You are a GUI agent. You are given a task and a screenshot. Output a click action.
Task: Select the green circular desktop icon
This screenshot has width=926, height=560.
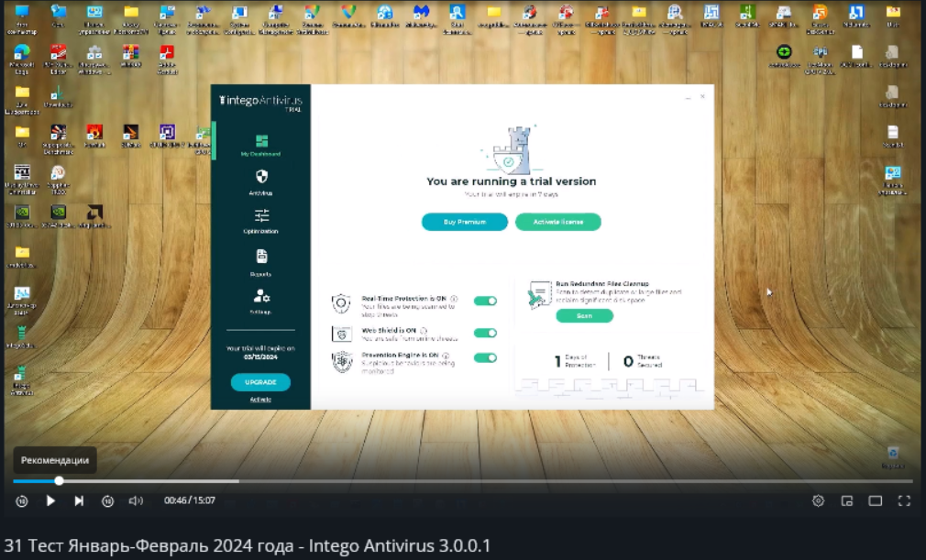784,57
